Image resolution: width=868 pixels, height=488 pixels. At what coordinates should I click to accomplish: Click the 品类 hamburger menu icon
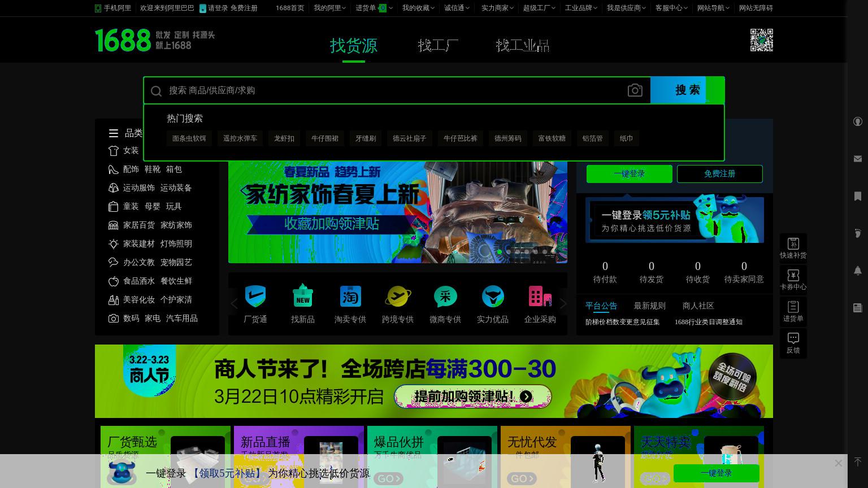[114, 133]
